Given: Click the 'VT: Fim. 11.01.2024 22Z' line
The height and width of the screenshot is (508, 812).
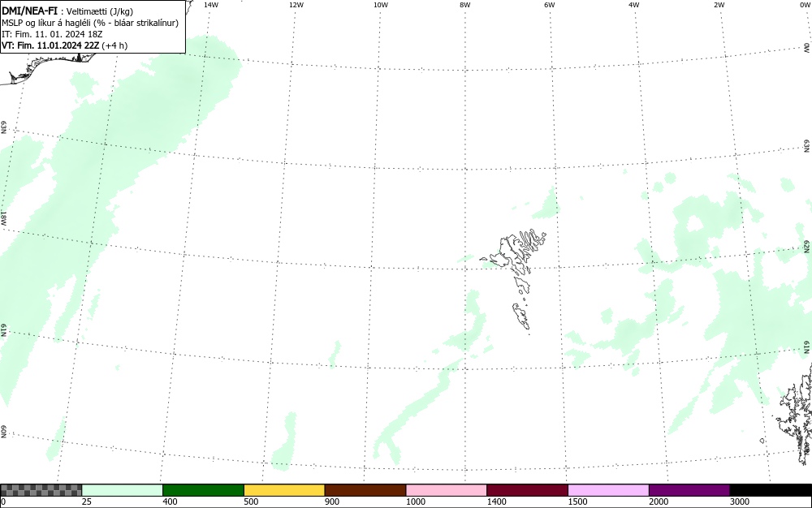Looking at the screenshot, I should (x=65, y=45).
